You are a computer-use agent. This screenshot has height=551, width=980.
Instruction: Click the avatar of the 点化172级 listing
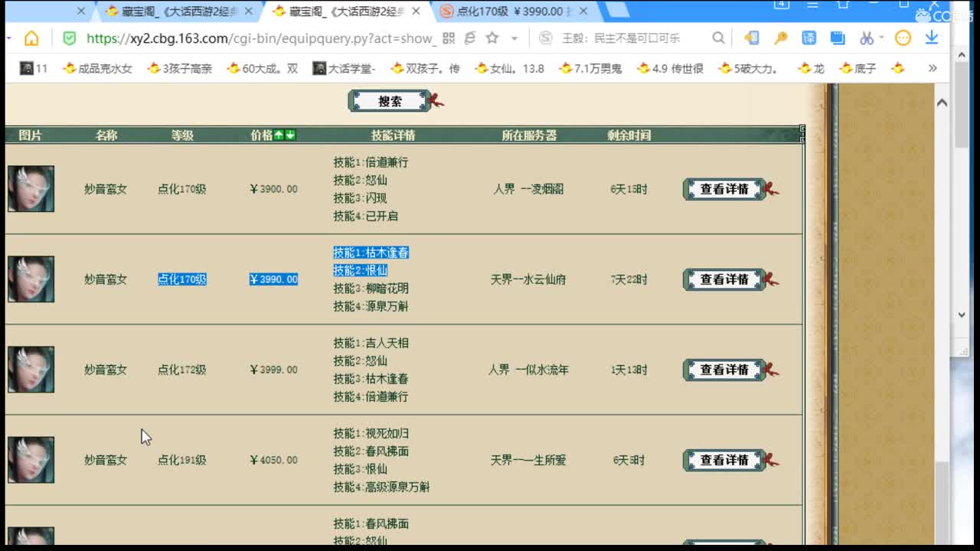pos(31,369)
